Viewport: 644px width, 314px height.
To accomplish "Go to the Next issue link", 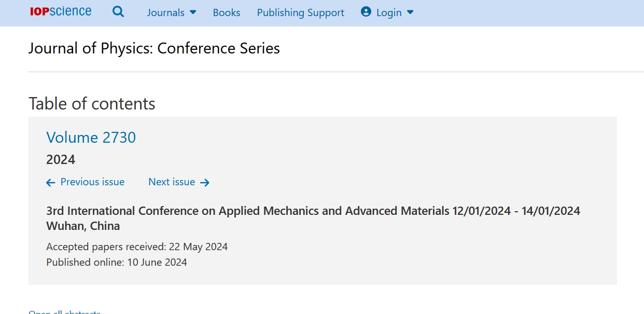I will (x=172, y=182).
